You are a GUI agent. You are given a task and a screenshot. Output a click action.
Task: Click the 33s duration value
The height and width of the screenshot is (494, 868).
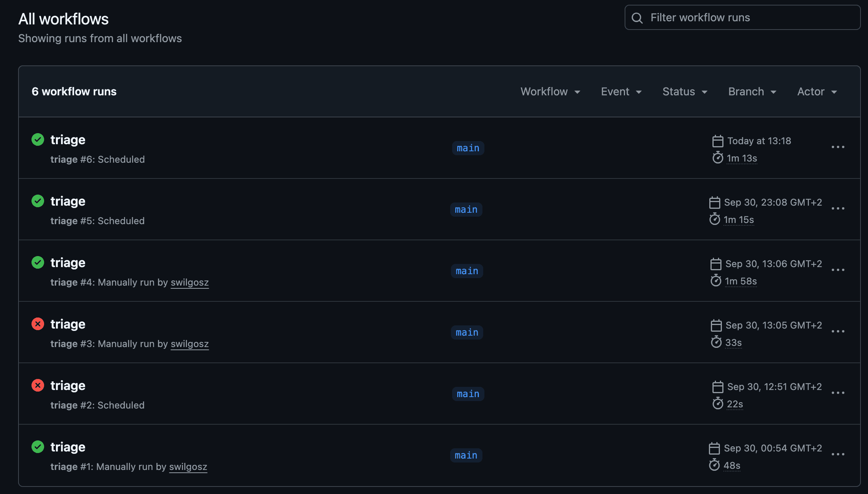coord(734,343)
